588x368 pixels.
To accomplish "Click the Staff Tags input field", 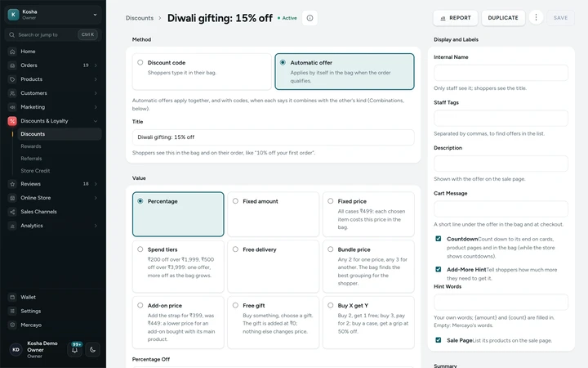I will pyautogui.click(x=501, y=119).
